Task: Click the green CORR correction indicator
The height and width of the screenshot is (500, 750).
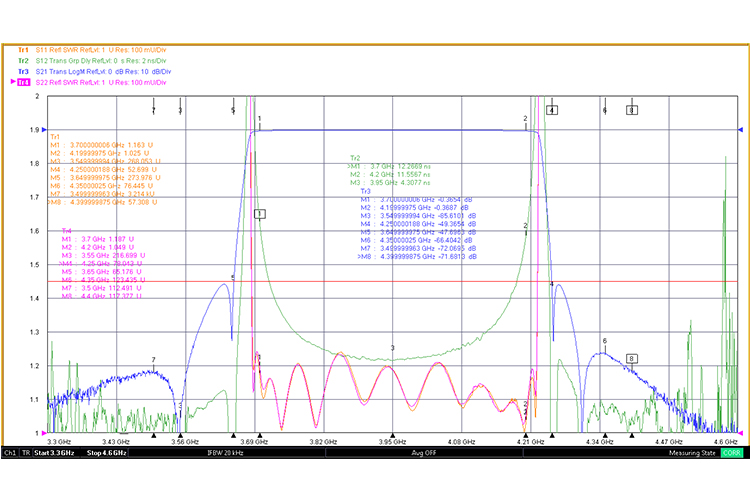Action: (x=732, y=453)
